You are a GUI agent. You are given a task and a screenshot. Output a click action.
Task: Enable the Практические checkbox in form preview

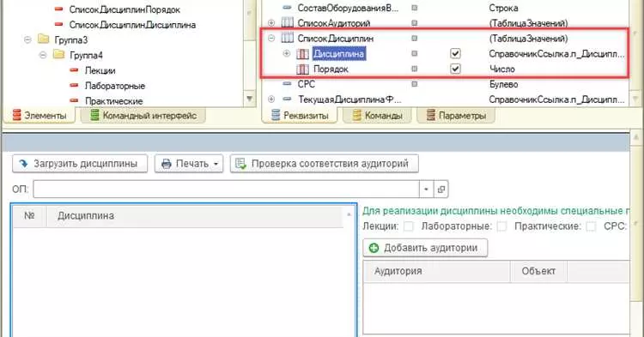pos(591,226)
